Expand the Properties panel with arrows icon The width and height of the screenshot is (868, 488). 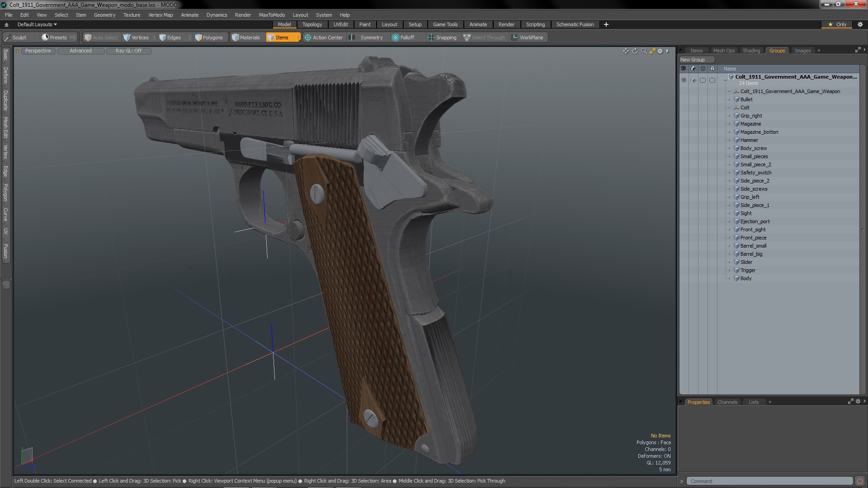(850, 402)
